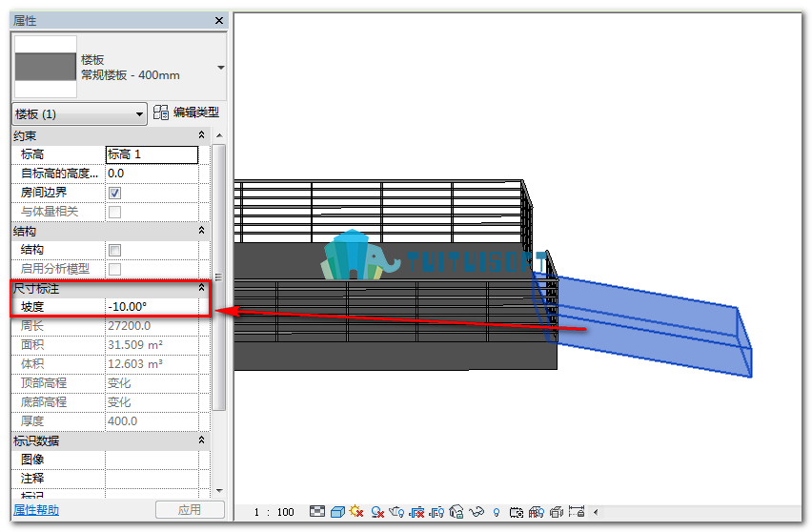The image size is (812, 532).
Task: Click the 顶部高程 value 变化
Action: tap(152, 383)
